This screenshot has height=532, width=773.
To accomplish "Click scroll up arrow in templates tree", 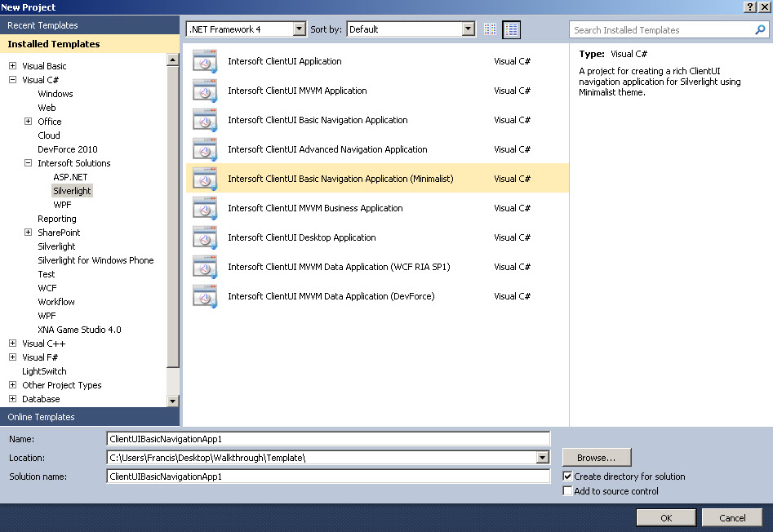I will tap(172, 60).
